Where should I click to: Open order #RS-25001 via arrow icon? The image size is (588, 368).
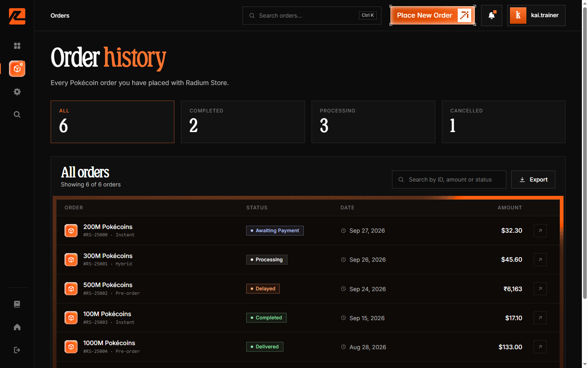(540, 260)
